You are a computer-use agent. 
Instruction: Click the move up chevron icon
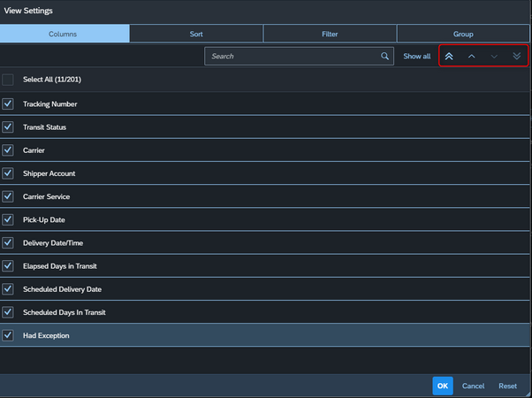point(472,57)
